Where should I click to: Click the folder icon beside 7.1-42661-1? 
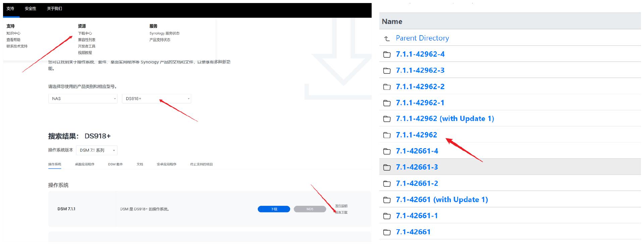pos(387,216)
